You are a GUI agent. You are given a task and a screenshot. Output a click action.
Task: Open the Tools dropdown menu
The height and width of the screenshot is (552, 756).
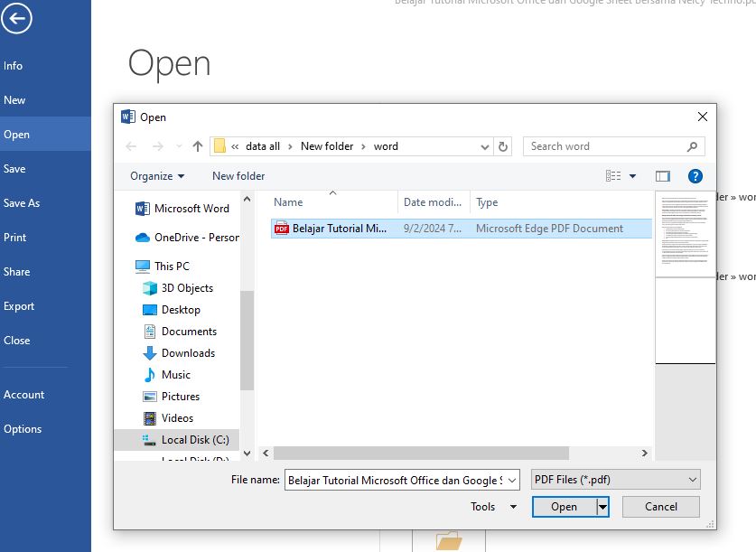[494, 507]
